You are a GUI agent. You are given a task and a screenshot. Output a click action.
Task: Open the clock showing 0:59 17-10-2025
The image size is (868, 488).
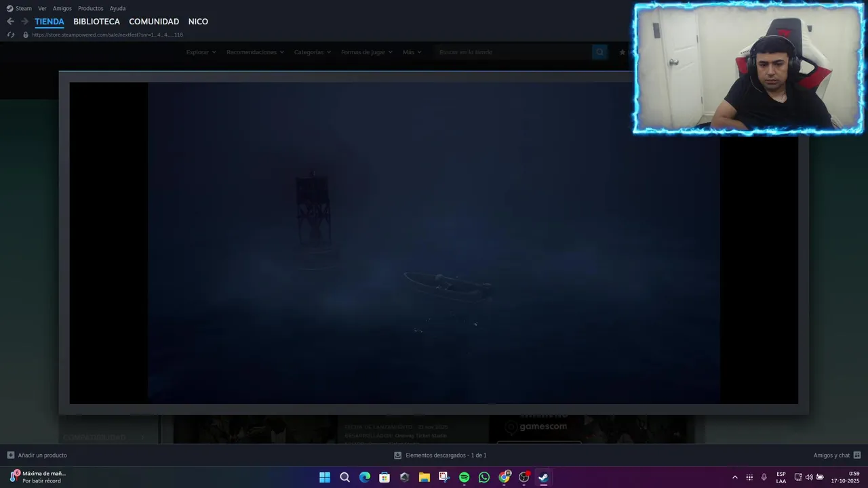click(x=845, y=477)
